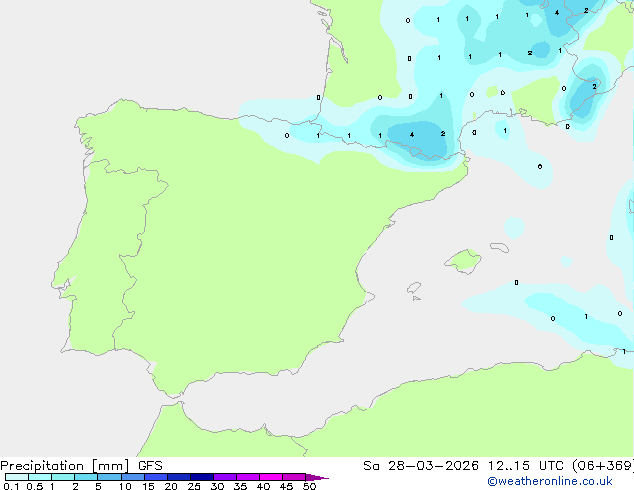
Task: Click the '40' legend scale label
Action: [263, 486]
